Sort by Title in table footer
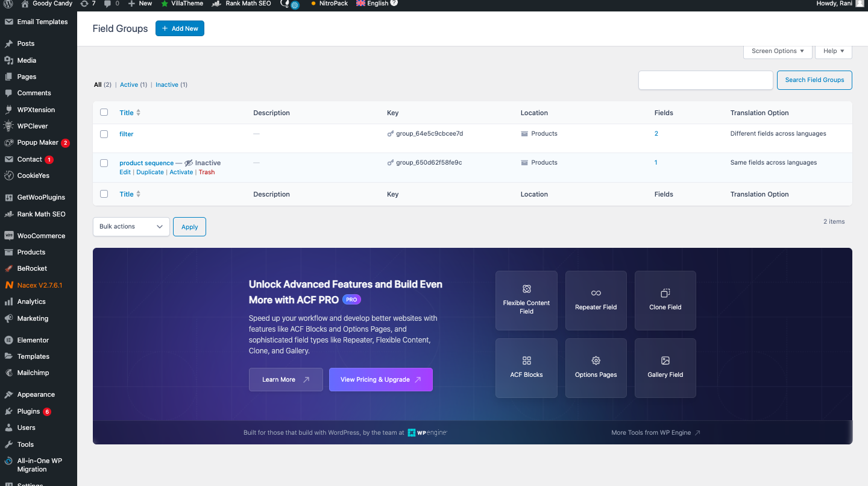 130,194
